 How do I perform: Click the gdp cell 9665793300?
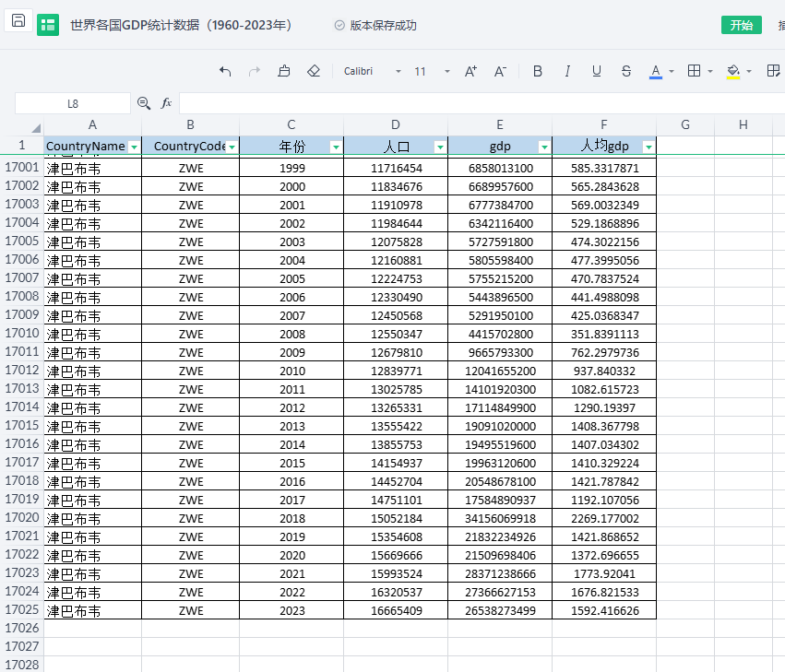pos(500,353)
